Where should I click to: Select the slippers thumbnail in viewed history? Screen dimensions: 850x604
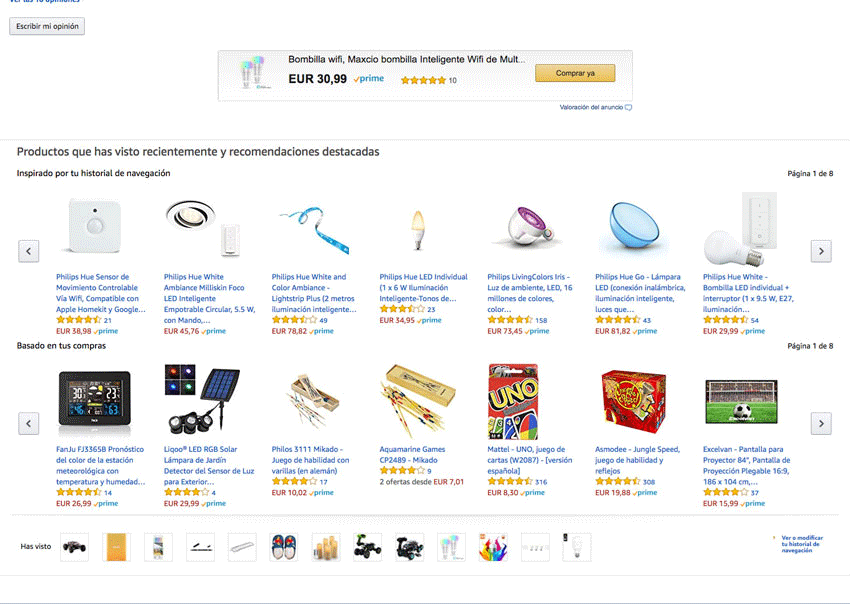pyautogui.click(x=284, y=547)
